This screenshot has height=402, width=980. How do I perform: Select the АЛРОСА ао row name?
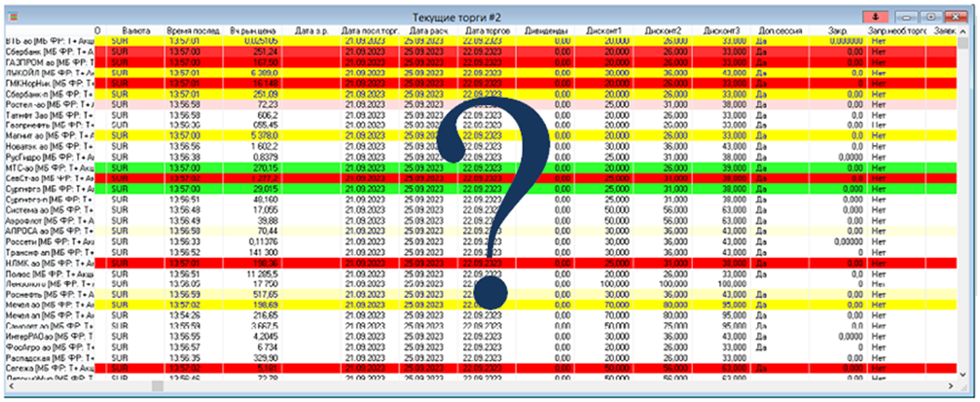49,231
